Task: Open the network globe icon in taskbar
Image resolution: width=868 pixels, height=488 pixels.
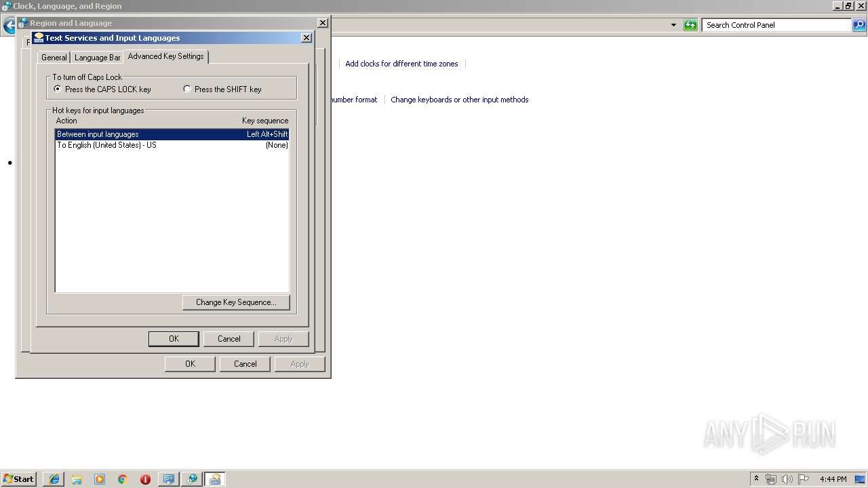Action: [x=192, y=479]
